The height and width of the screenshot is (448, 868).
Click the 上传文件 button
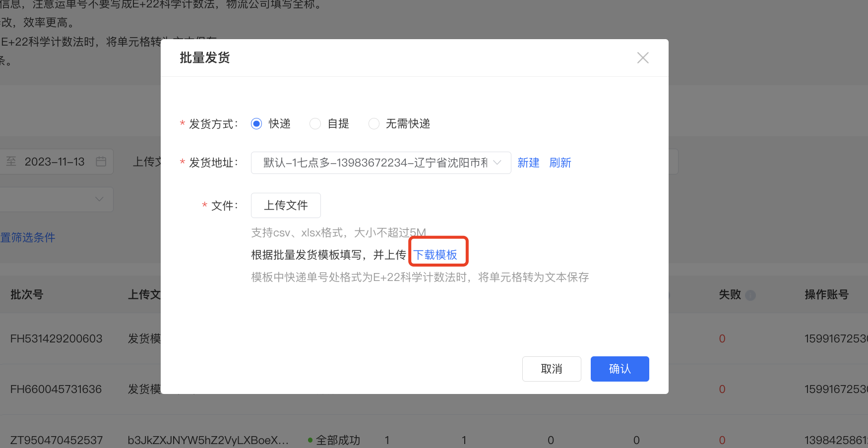[x=286, y=205]
